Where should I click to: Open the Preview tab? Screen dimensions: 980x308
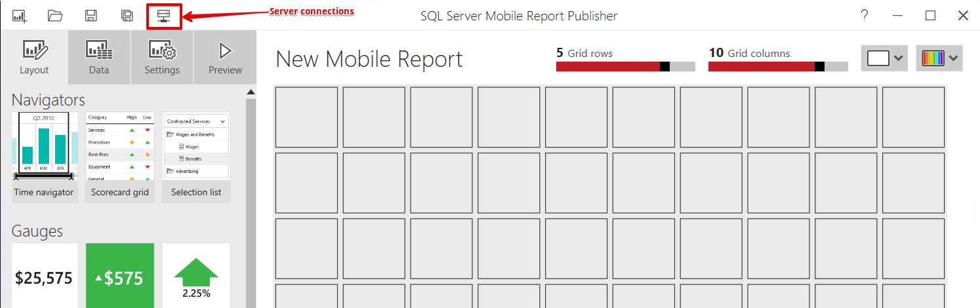click(225, 58)
